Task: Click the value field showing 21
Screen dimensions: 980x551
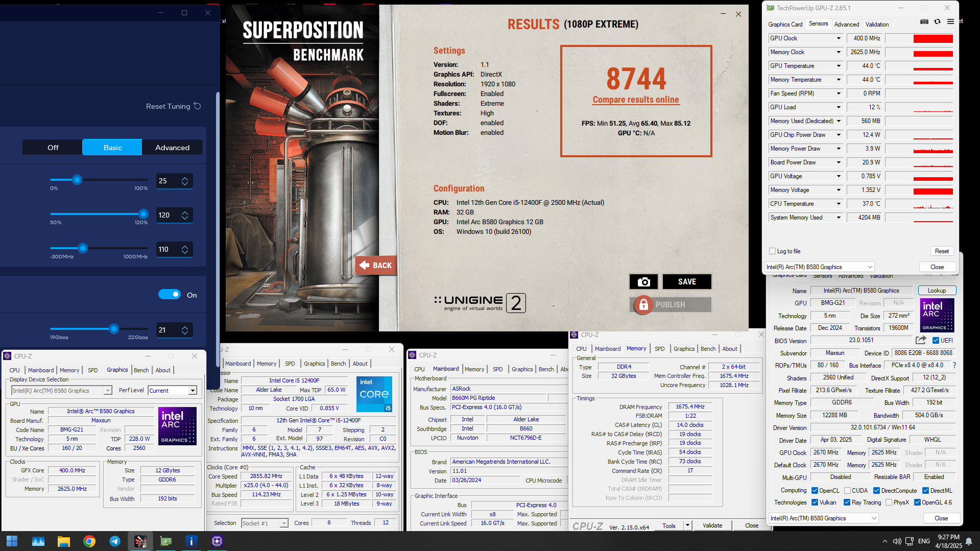Action: pyautogui.click(x=174, y=330)
